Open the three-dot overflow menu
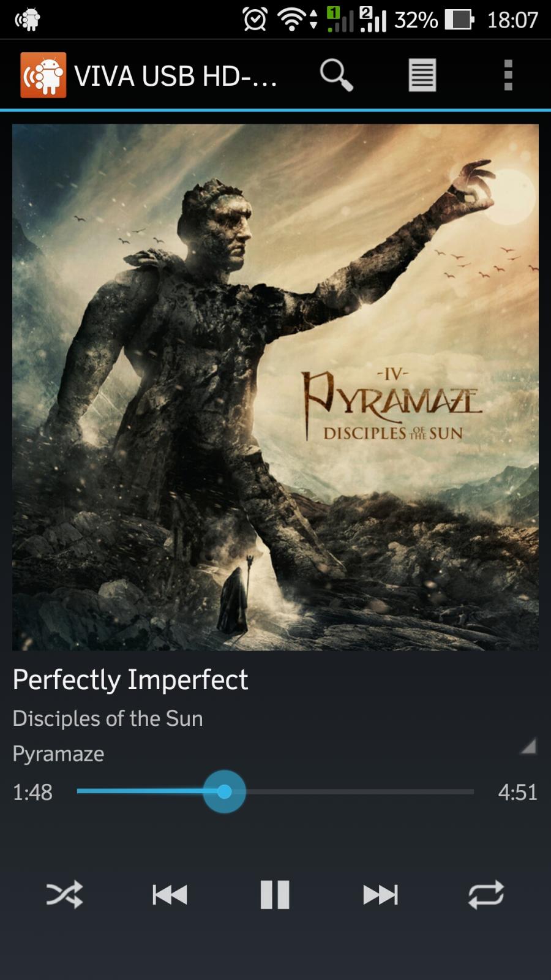Screen dimensions: 551x980 point(508,75)
